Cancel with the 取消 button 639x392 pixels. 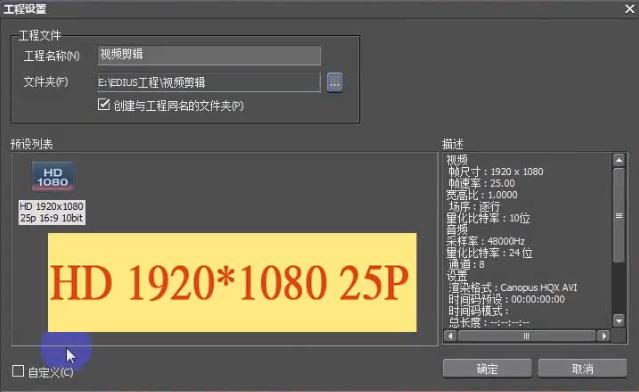(x=582, y=369)
